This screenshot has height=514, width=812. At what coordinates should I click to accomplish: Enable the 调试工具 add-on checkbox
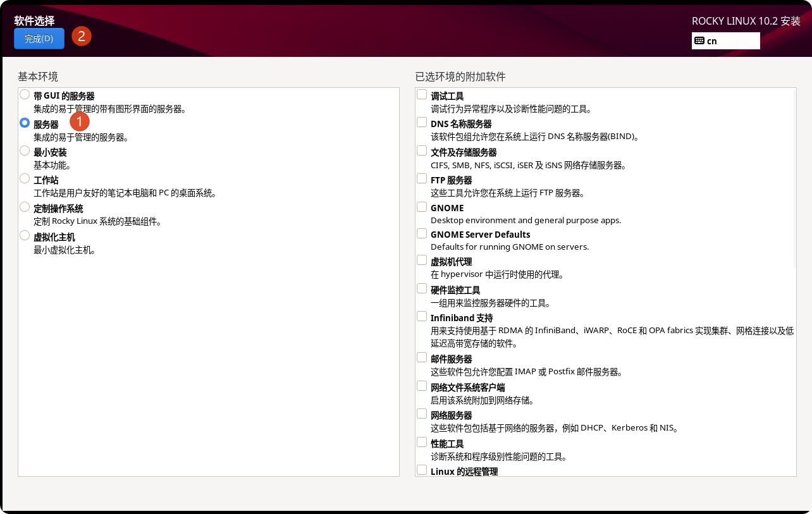click(x=422, y=95)
